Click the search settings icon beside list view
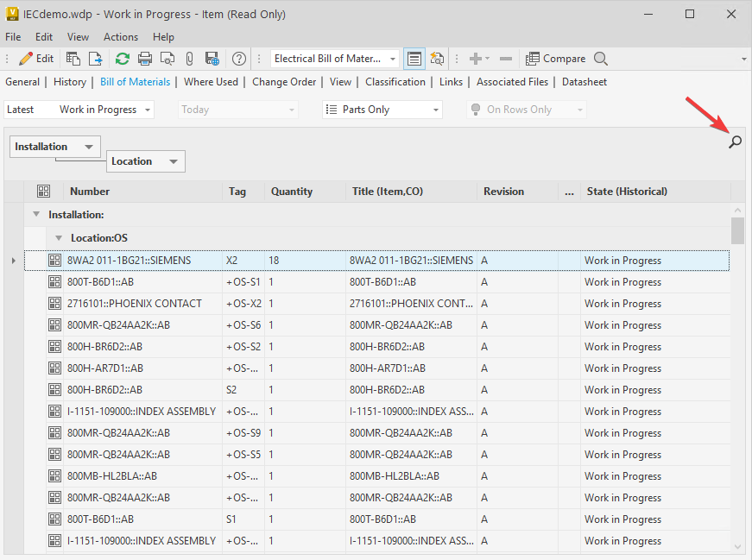Image resolution: width=752 pixels, height=560 pixels. click(437, 59)
